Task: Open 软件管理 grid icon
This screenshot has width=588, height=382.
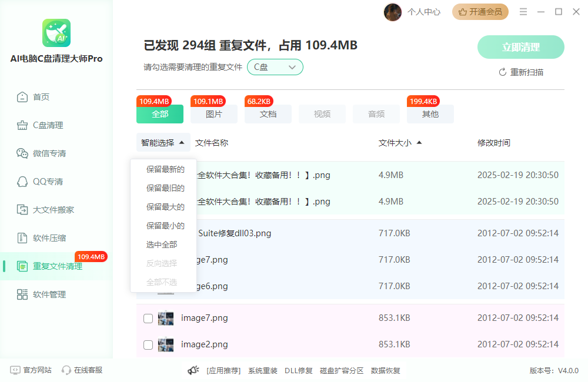Action: 22,294
